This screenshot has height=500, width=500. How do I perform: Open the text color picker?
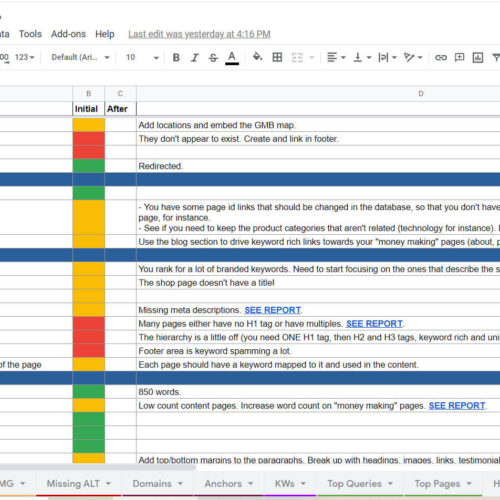232,58
